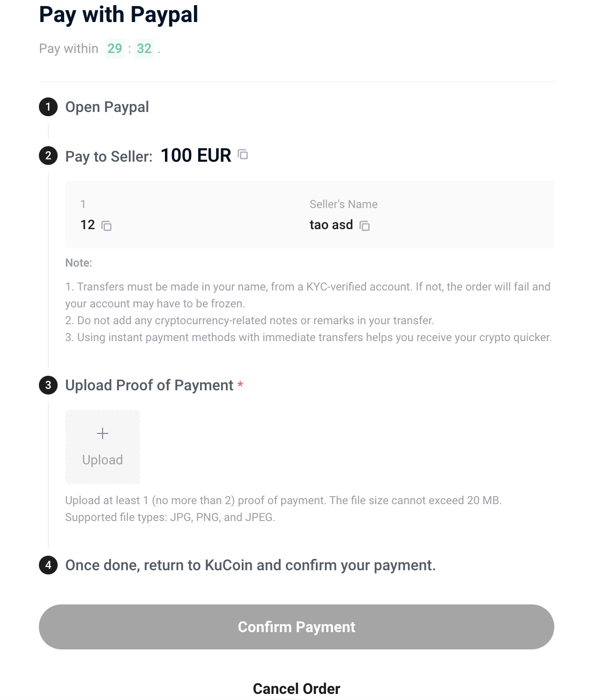The width and height of the screenshot is (611, 700).
Task: Click the Pay with Paypal title
Action: pyautogui.click(x=119, y=15)
